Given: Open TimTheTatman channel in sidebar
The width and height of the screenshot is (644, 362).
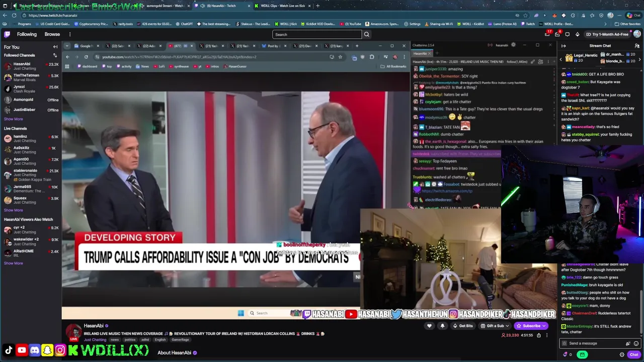Looking at the screenshot, I should pyautogui.click(x=31, y=77).
